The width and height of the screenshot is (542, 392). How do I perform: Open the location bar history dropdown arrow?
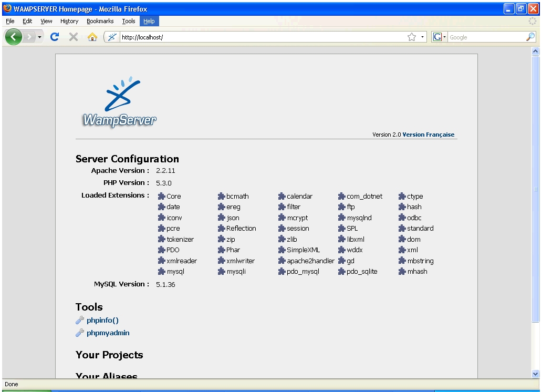pyautogui.click(x=422, y=37)
